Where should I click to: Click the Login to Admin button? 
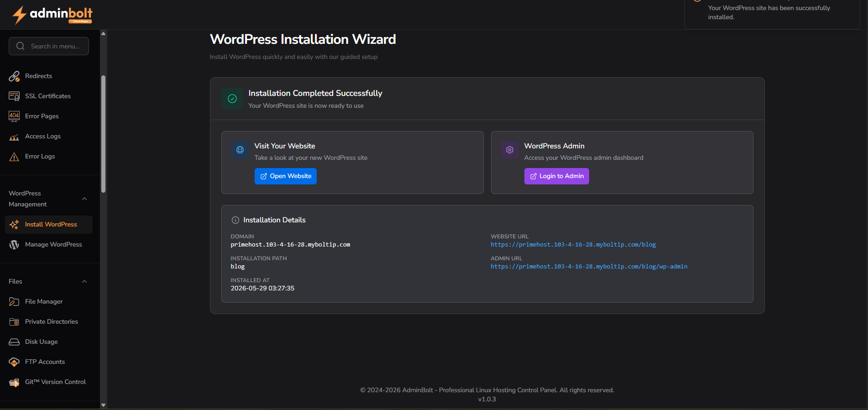coord(557,176)
